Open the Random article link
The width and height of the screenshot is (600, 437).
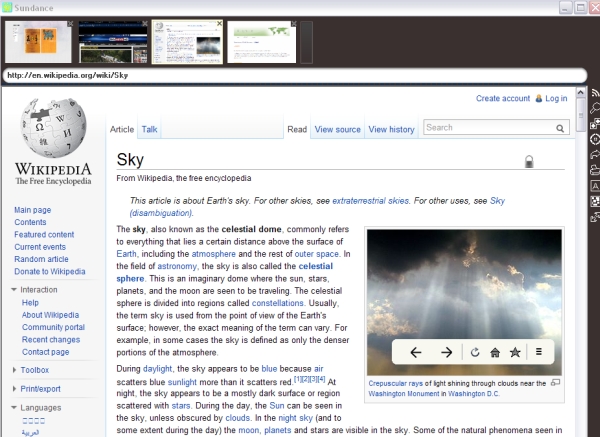pyautogui.click(x=41, y=259)
